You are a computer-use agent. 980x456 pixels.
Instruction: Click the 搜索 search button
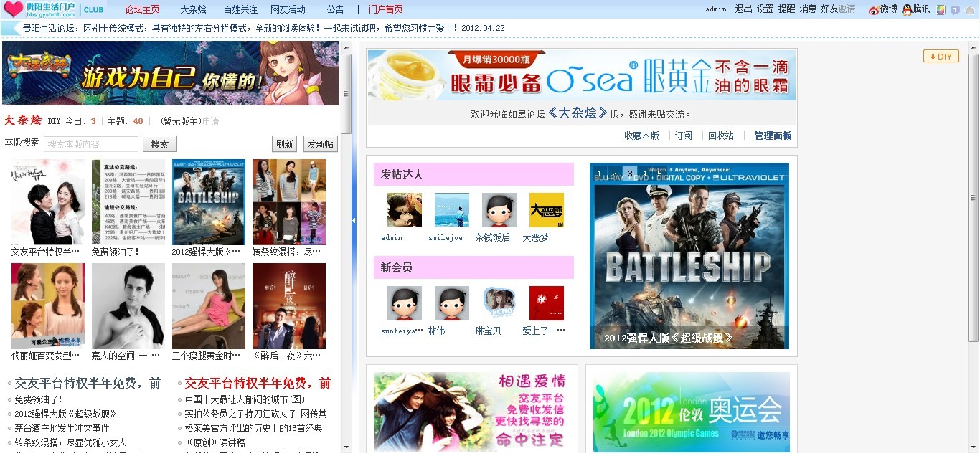coord(159,144)
